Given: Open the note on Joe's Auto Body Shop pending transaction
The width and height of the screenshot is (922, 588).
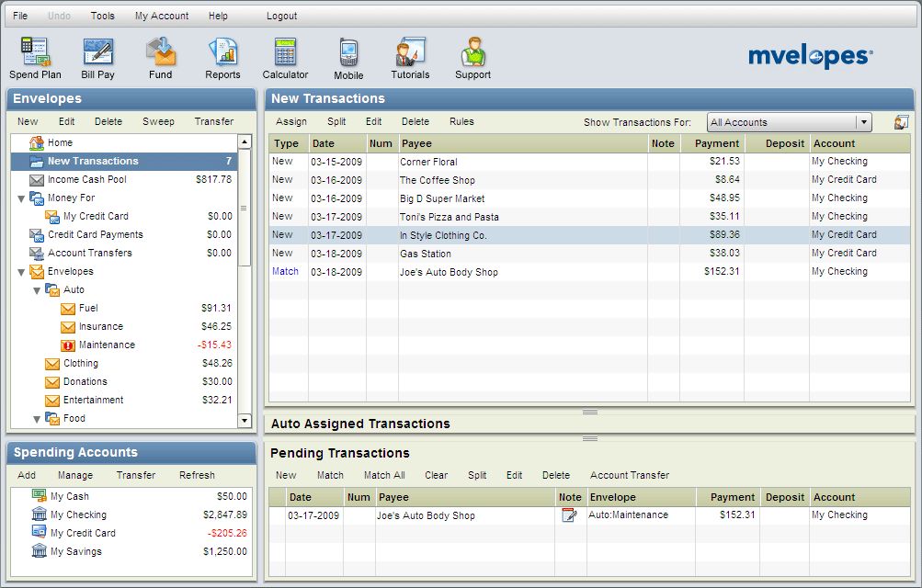Looking at the screenshot, I should (x=570, y=514).
